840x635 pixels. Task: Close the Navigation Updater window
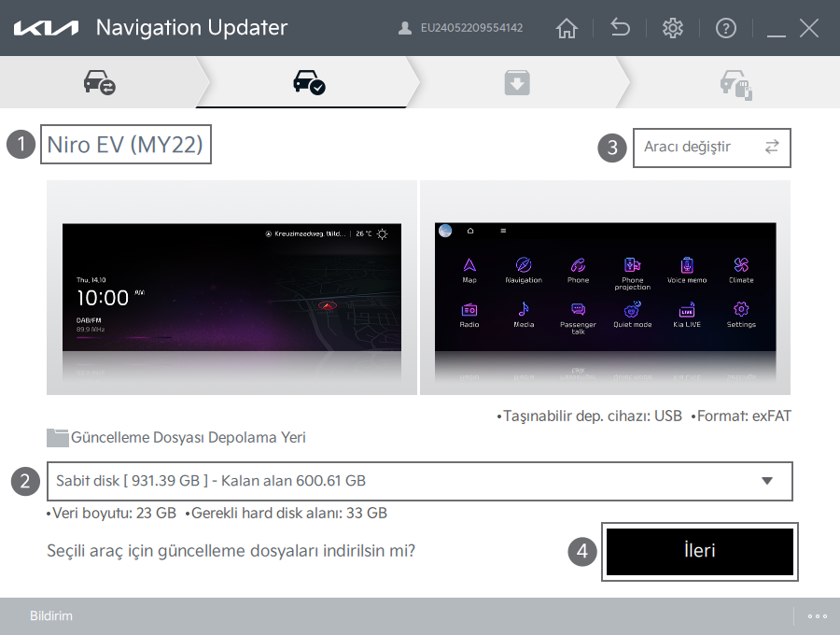(x=809, y=28)
